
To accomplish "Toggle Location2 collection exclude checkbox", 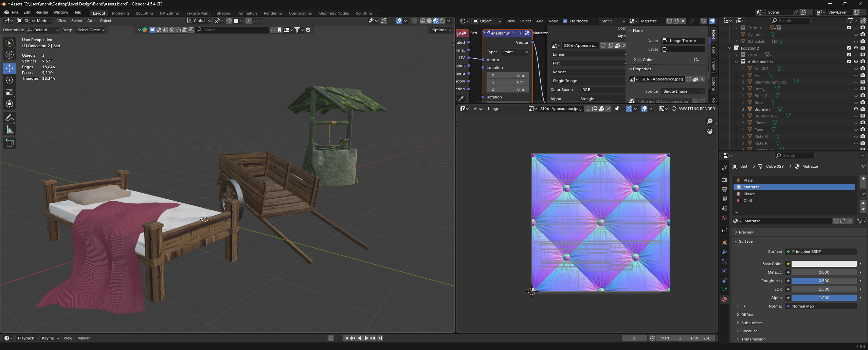I will click(x=849, y=48).
